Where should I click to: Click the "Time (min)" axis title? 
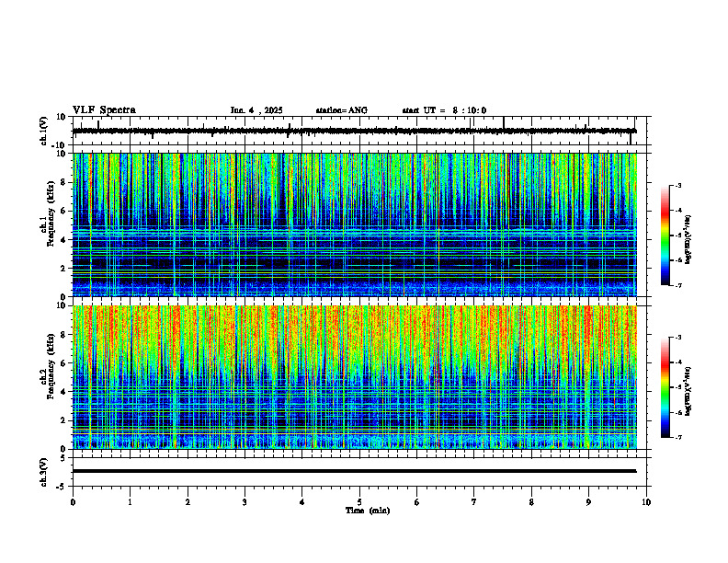coord(368,511)
